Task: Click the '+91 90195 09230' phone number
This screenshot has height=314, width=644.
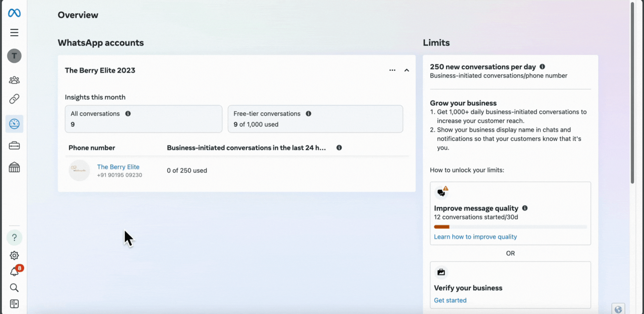Action: point(120,175)
